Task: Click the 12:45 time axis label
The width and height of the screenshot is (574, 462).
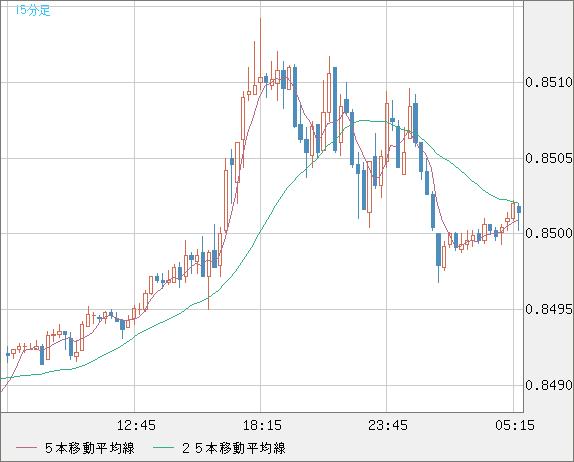Action: tap(136, 425)
